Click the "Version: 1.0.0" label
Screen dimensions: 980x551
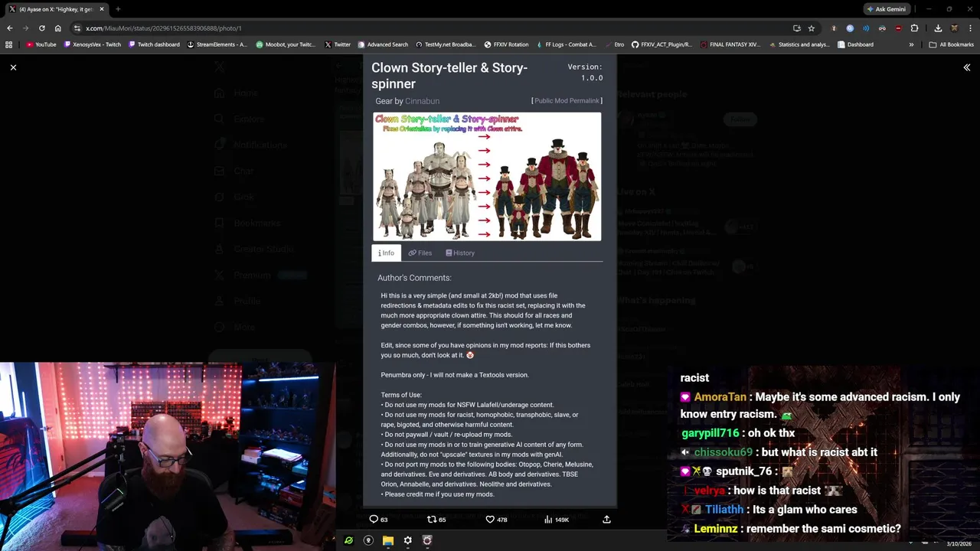[585, 72]
